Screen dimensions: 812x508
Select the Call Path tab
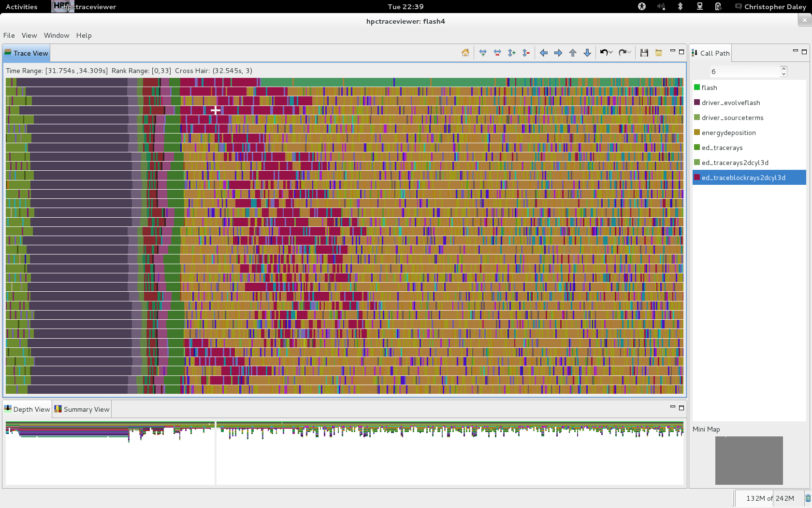[710, 53]
